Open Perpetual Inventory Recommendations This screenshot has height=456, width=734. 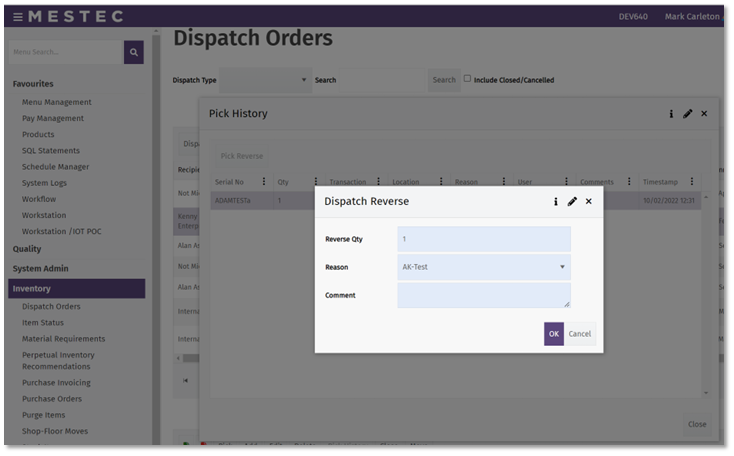58,361
